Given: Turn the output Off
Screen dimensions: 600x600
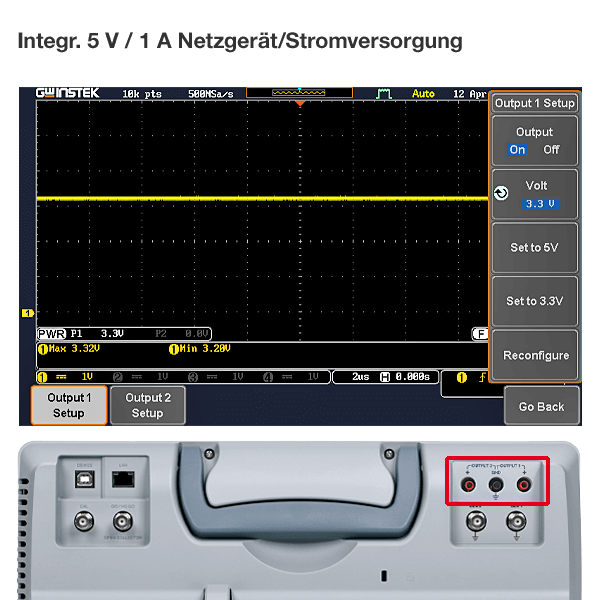Looking at the screenshot, I should (551, 149).
